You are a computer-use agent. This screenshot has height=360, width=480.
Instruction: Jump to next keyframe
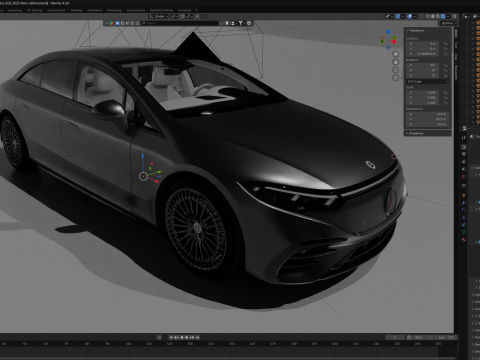(192, 337)
